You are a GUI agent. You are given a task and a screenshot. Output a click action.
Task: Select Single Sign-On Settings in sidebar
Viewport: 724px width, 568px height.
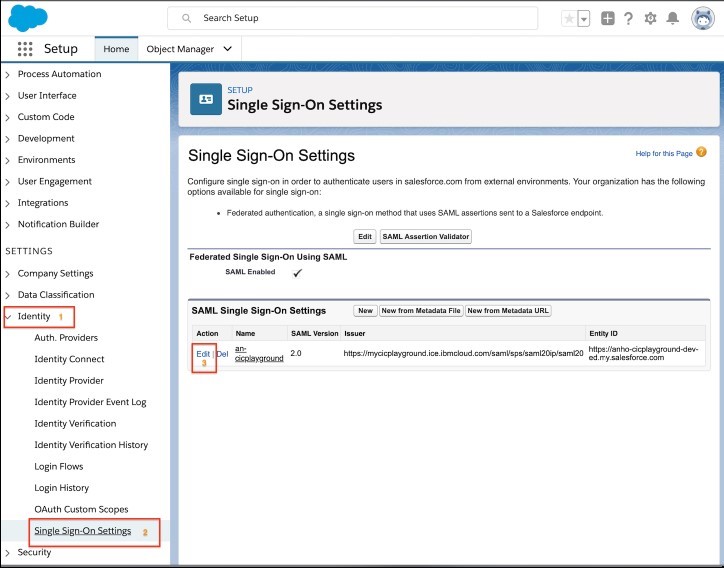[83, 531]
